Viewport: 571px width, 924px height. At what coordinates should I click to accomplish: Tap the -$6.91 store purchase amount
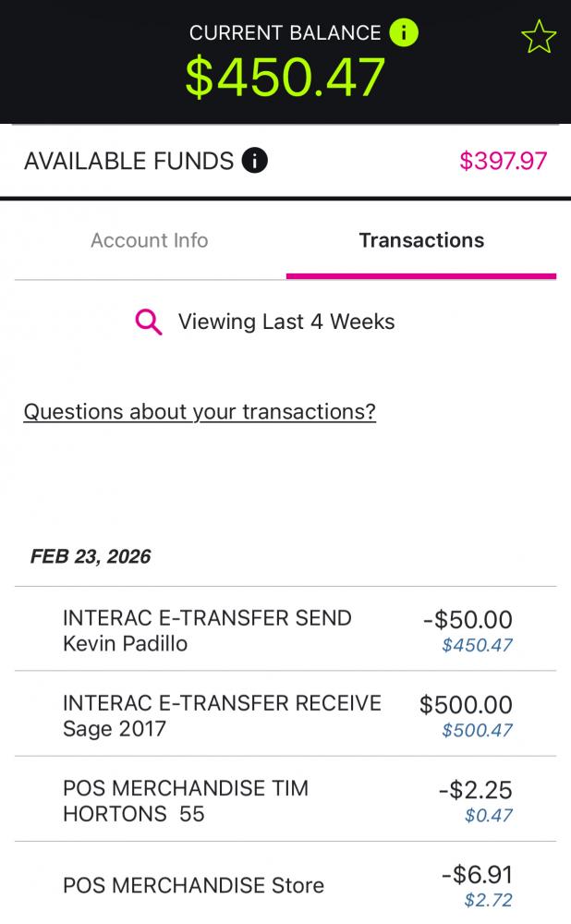477,874
